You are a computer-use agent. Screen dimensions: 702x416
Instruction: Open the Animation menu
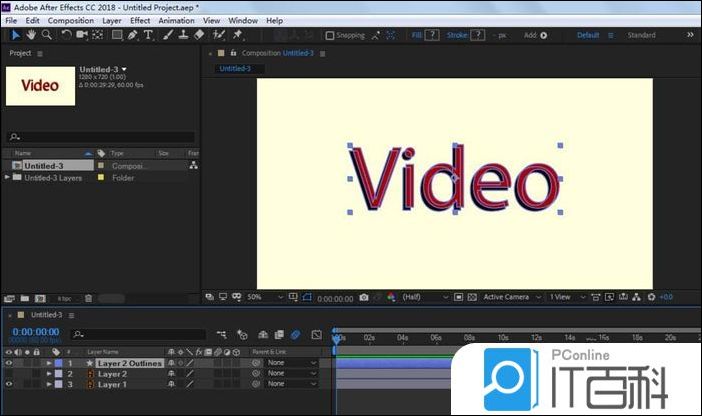tap(176, 20)
